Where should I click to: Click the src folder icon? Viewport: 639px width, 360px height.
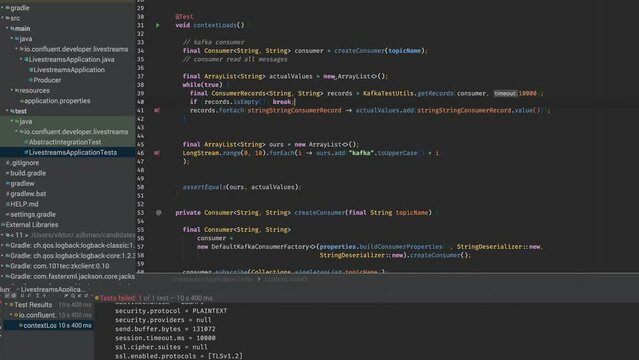(x=8, y=18)
